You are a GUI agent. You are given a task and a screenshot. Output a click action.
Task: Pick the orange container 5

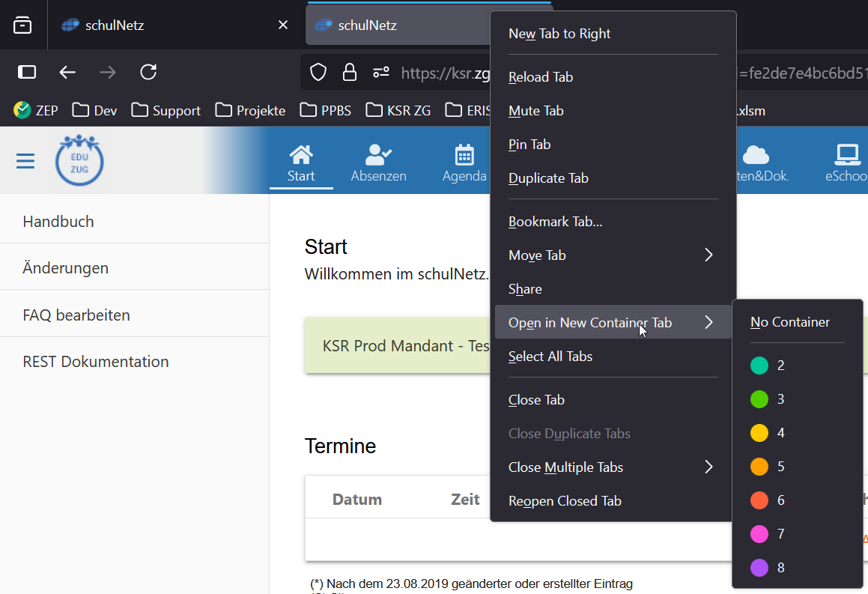coord(798,467)
